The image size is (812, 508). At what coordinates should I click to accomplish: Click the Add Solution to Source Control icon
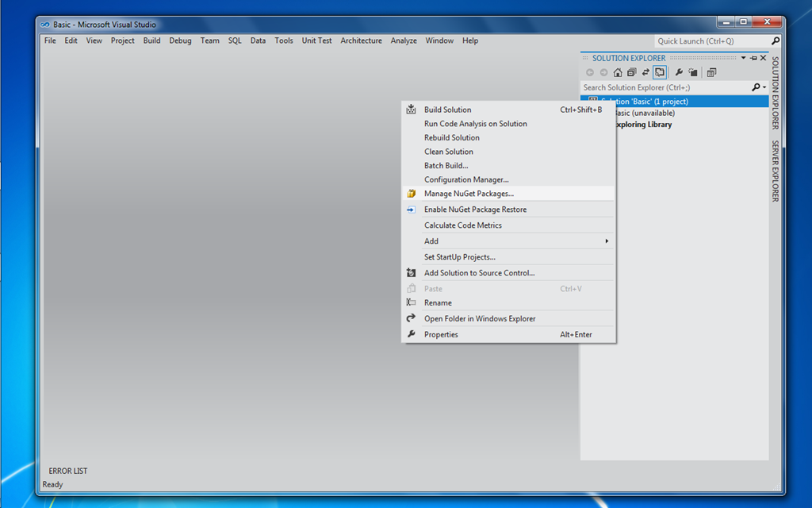click(412, 273)
